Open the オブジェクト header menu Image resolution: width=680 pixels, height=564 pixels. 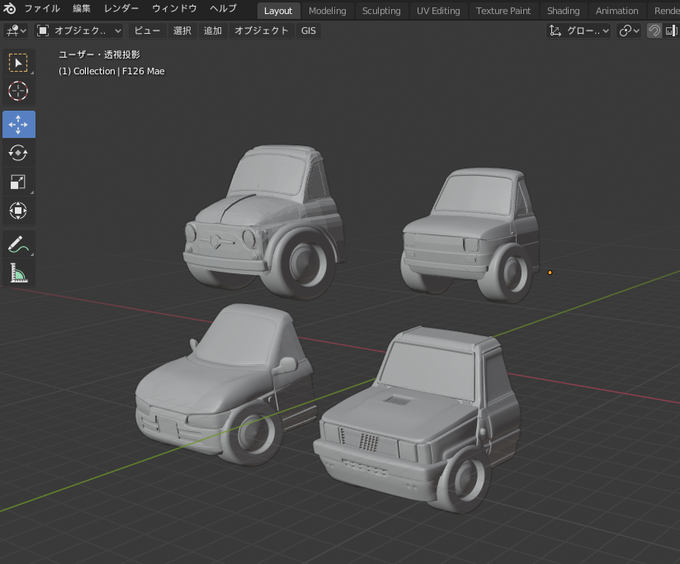261,31
